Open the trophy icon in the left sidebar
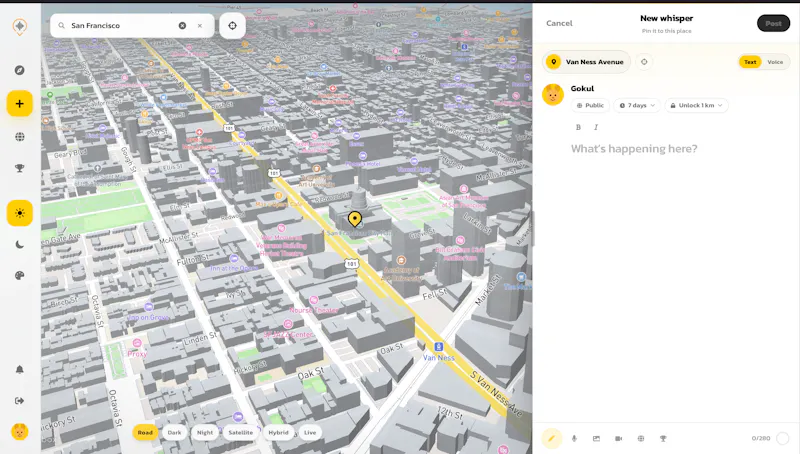The width and height of the screenshot is (800, 454). coord(19,168)
